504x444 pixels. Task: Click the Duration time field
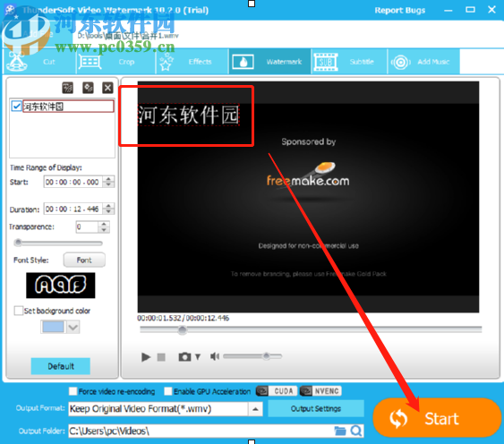coord(73,209)
